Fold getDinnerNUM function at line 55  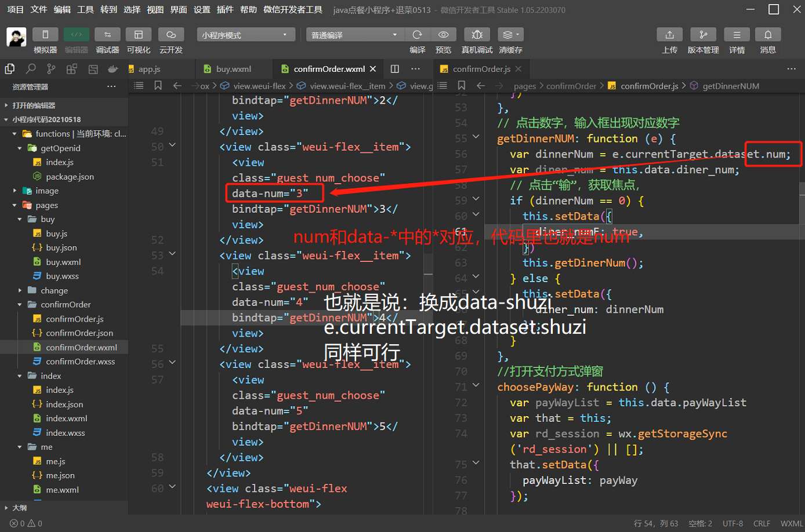[x=476, y=137]
